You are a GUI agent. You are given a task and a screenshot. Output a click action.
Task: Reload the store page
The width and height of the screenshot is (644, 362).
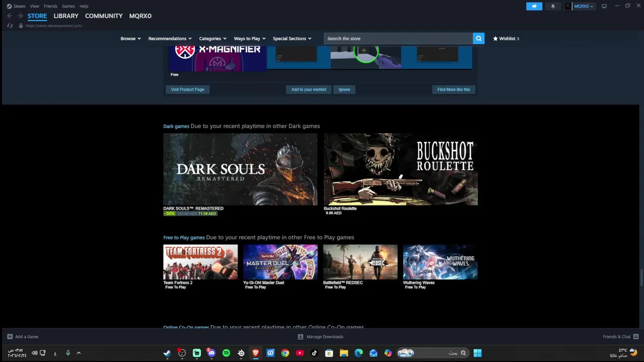coord(10,26)
